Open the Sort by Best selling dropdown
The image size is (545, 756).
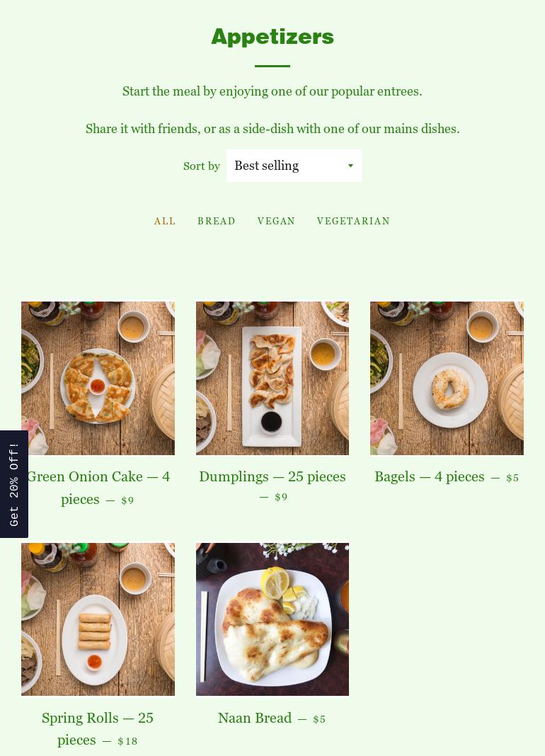tap(294, 166)
